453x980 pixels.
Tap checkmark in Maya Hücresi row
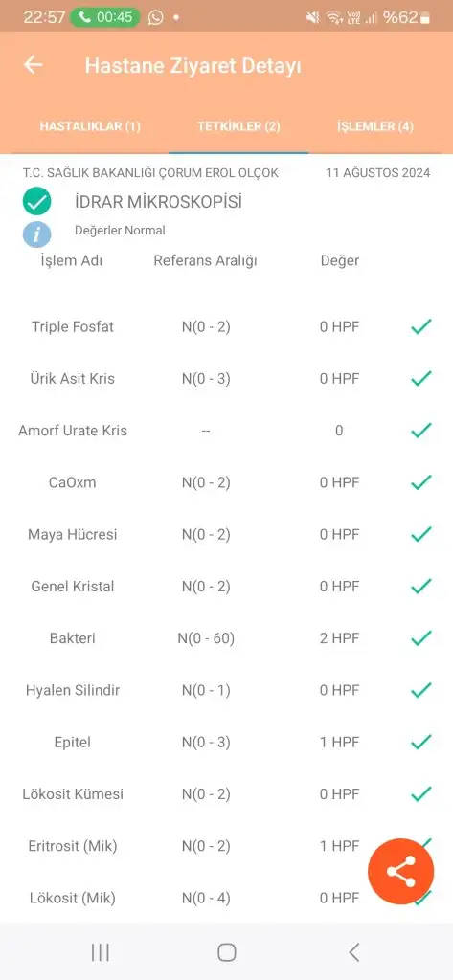(x=421, y=534)
